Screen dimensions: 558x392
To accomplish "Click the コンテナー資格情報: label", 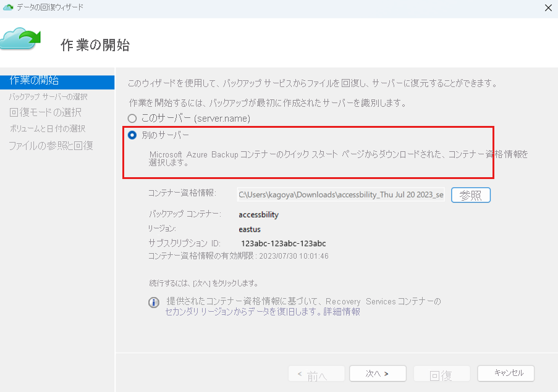I will tap(182, 193).
